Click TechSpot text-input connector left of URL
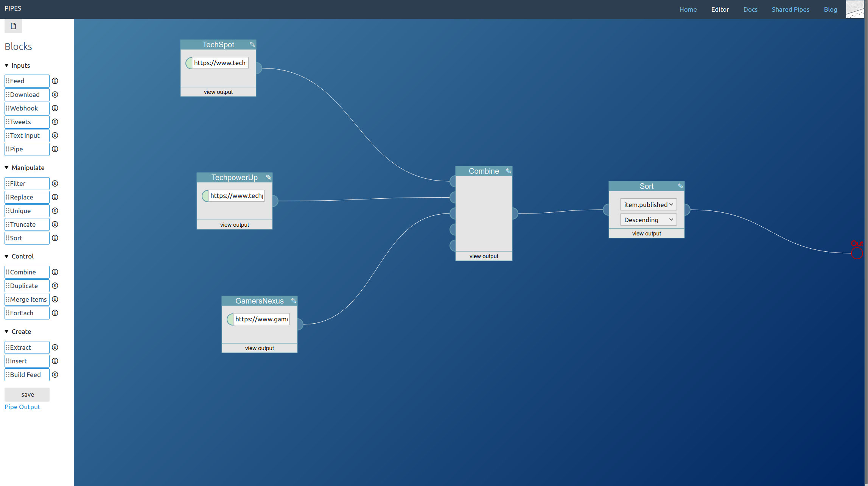 point(189,63)
